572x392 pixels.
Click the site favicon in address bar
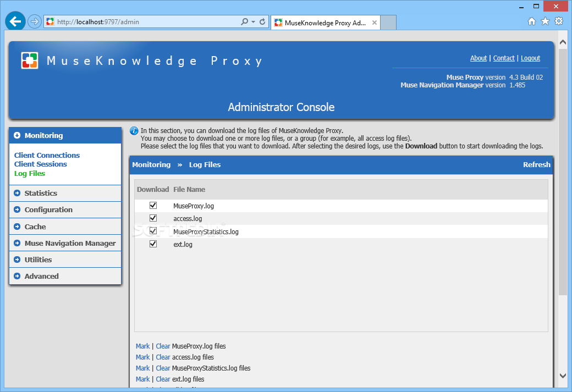(51, 21)
